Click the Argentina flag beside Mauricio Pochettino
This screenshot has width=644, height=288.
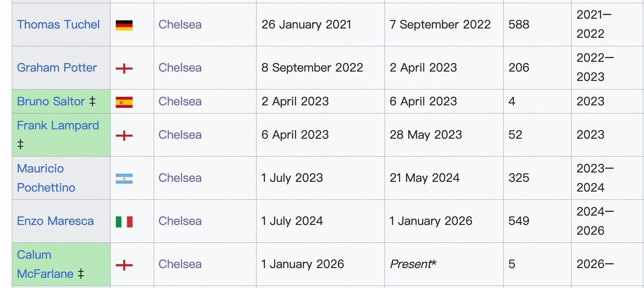[x=124, y=179]
